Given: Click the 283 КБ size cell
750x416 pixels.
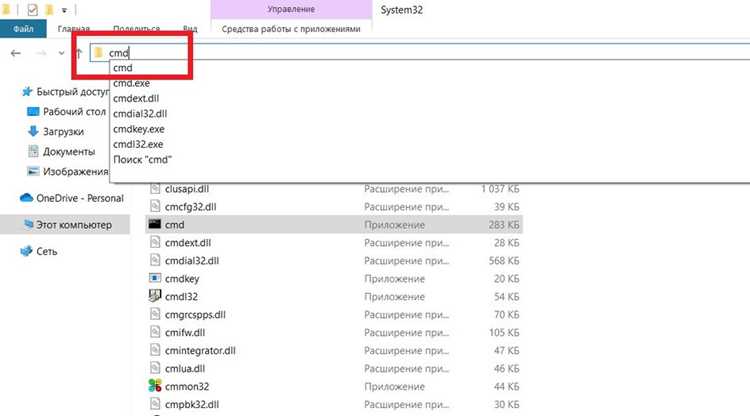Looking at the screenshot, I should [x=504, y=225].
